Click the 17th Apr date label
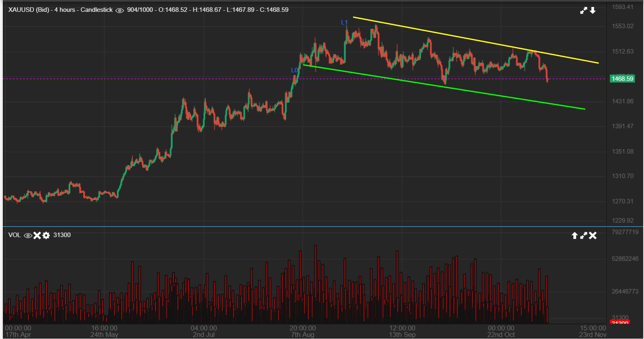Viewport: 644px width, 339px height. pyautogui.click(x=18, y=335)
